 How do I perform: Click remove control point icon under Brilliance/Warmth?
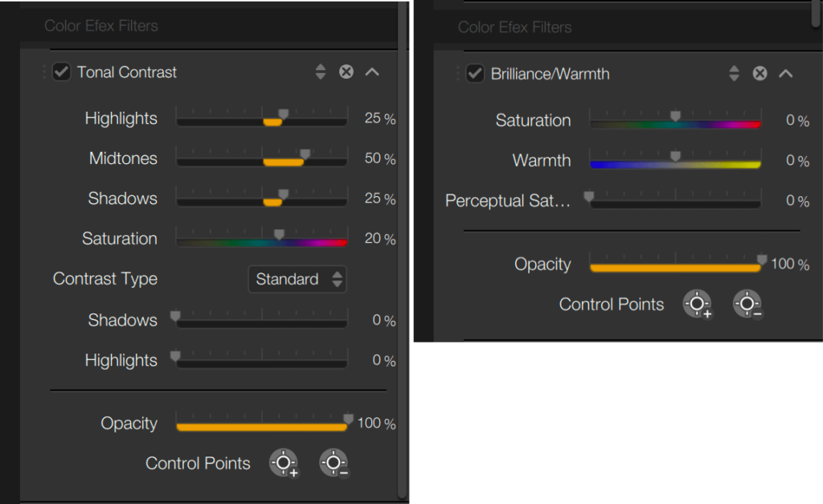click(747, 305)
